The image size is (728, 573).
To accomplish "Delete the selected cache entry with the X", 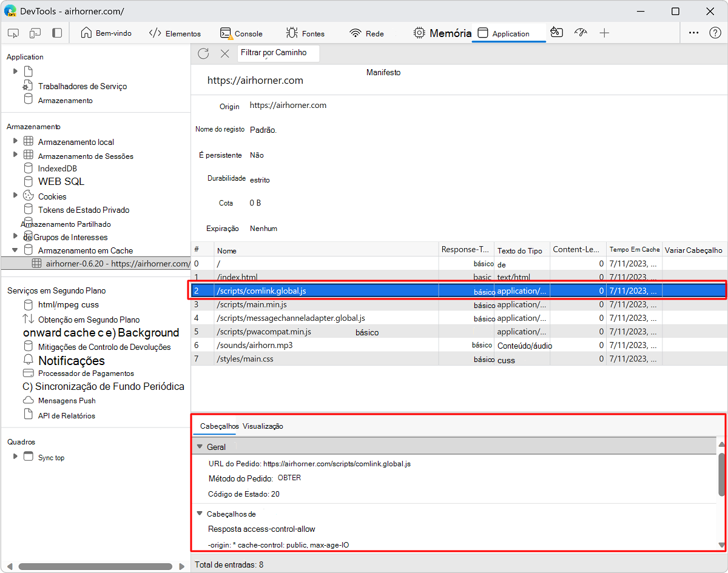I will pos(224,53).
